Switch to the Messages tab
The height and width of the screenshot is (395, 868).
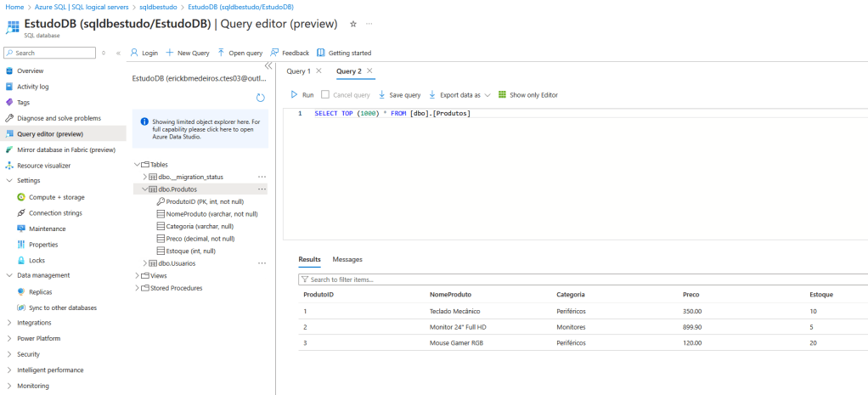point(347,259)
